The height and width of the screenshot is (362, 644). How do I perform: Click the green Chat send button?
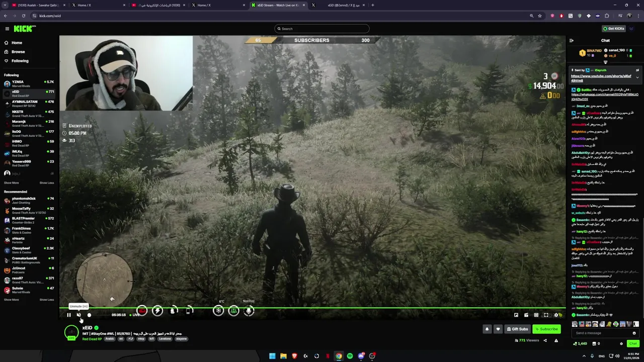pyautogui.click(x=633, y=343)
